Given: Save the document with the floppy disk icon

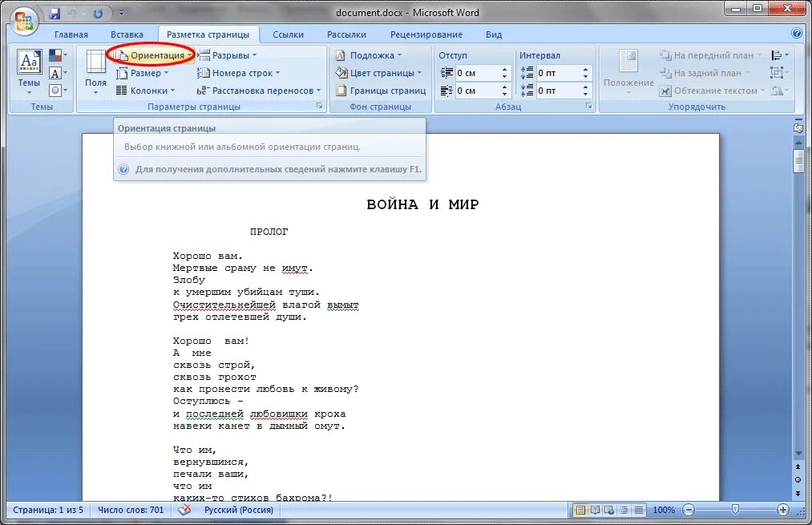Looking at the screenshot, I should click(55, 14).
